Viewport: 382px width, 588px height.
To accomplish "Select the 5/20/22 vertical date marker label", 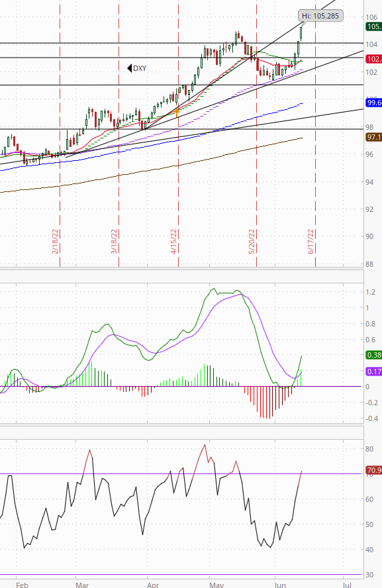I will [252, 242].
